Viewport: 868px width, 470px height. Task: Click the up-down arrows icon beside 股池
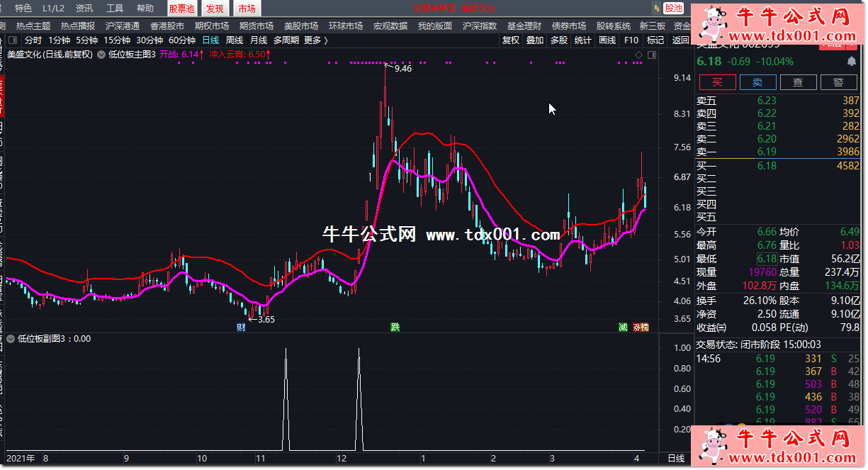(x=655, y=9)
